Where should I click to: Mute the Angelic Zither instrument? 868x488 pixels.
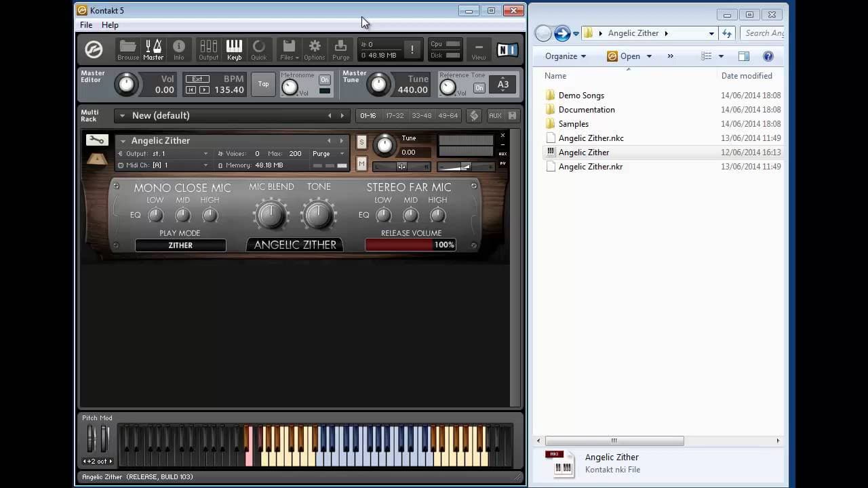pos(361,163)
